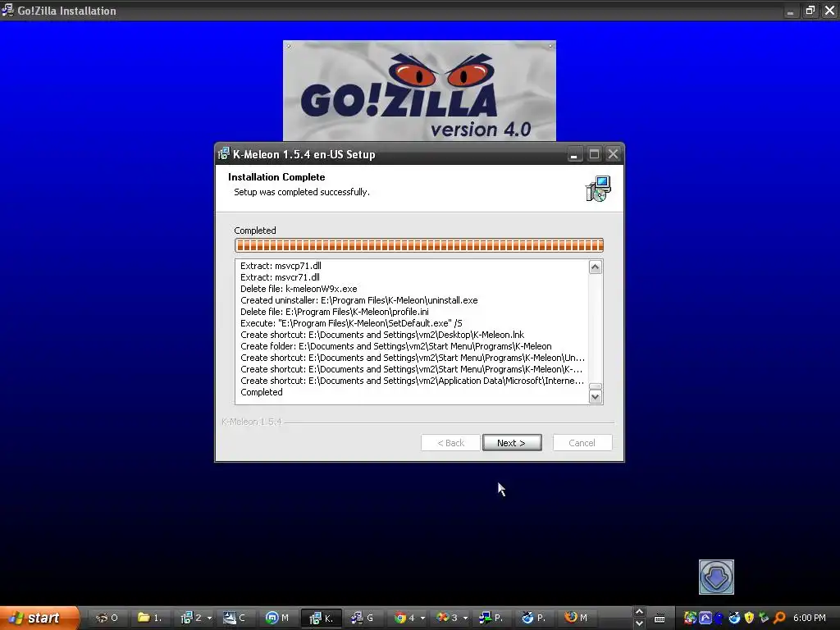The image size is (840, 630).
Task: Open the Start menu
Action: 39,618
